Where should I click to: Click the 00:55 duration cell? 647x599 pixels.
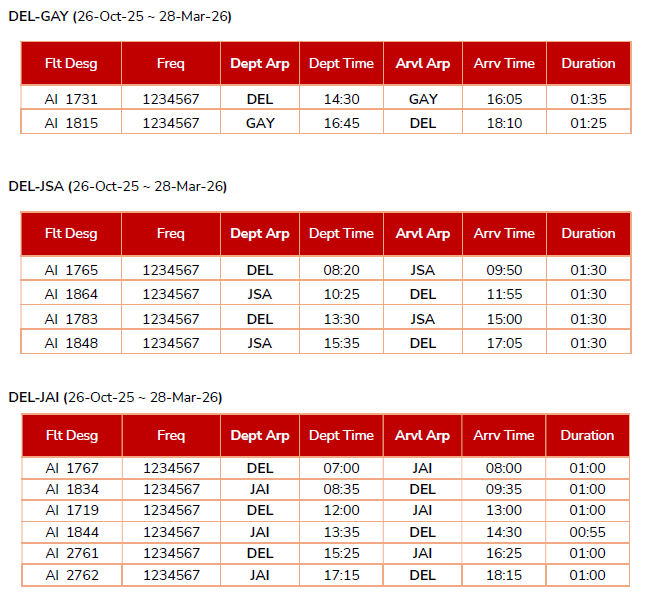point(588,532)
